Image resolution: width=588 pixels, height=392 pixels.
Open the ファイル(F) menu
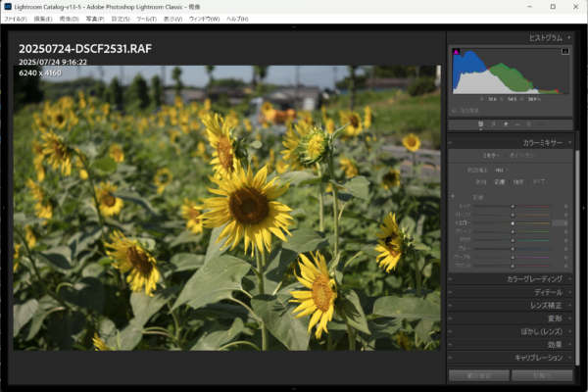tap(16, 19)
